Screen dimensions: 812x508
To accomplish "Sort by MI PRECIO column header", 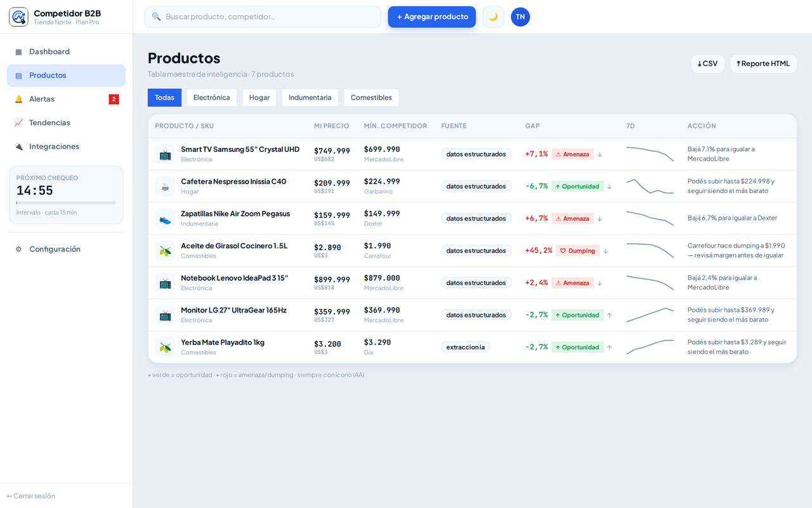I will (x=331, y=126).
